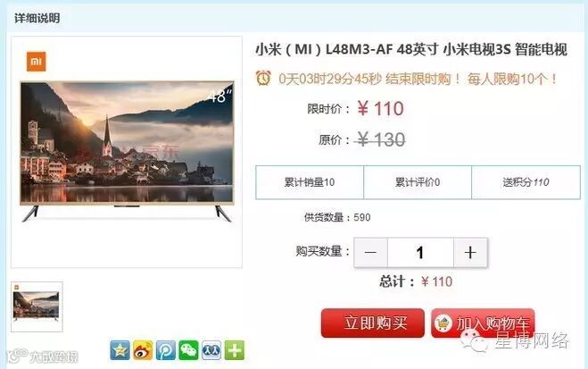
Task: Share via the green WeChat icon
Action: click(188, 350)
